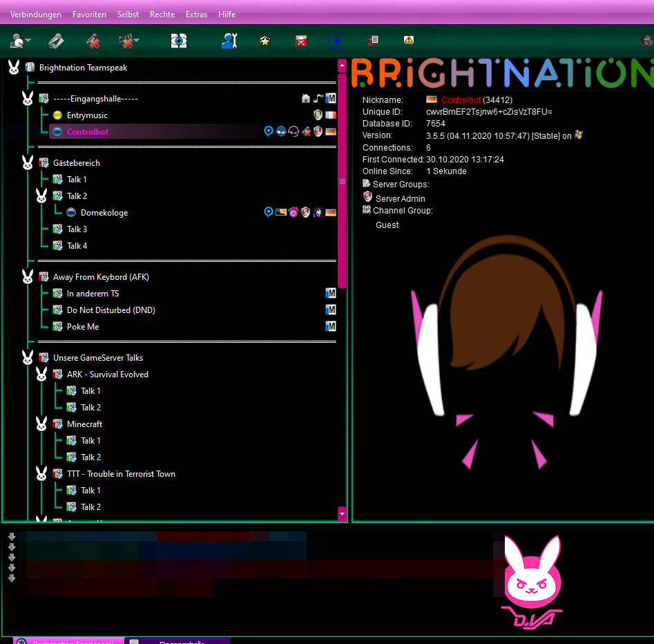Collapse the Eingangshalle channel bunny expander
Image resolution: width=654 pixels, height=644 pixels.
coord(28,99)
